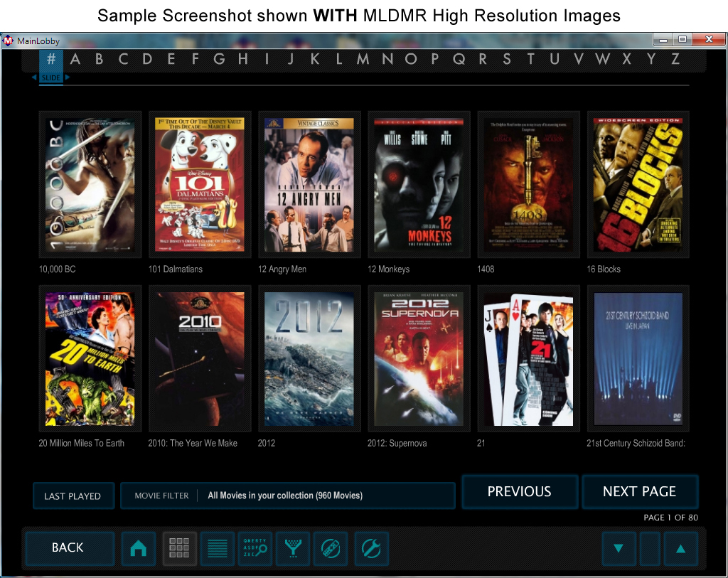The height and width of the screenshot is (578, 728).
Task: Switch to cover grid view icon
Action: 179,548
